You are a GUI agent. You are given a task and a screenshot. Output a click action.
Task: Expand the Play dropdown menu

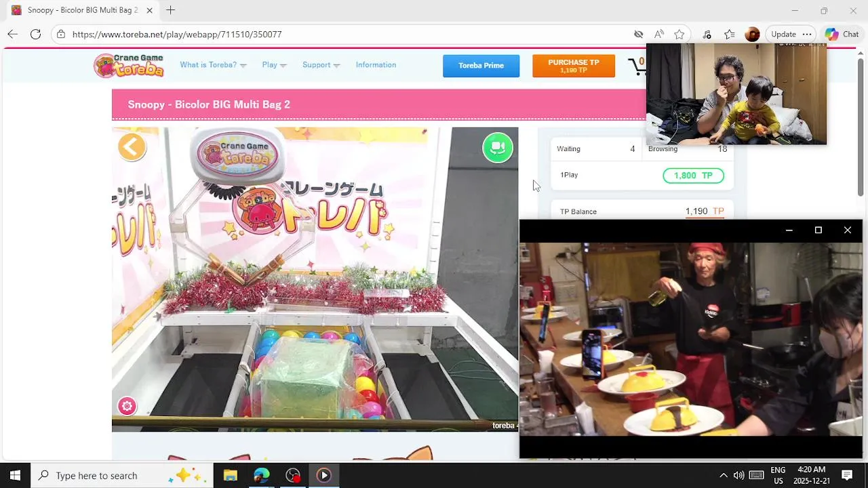(x=274, y=65)
